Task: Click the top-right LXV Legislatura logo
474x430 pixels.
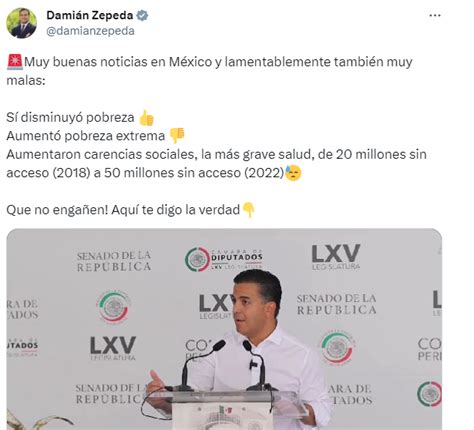Action: (x=336, y=257)
